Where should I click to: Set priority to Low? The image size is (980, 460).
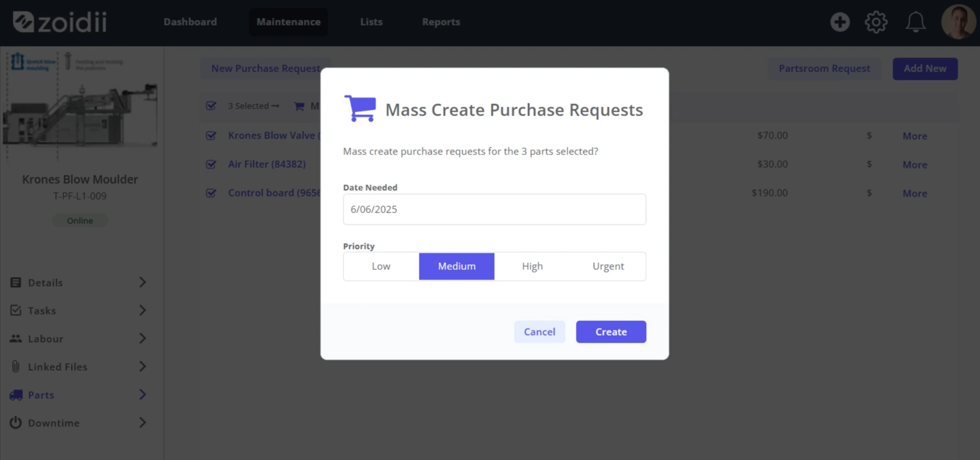[x=381, y=267]
